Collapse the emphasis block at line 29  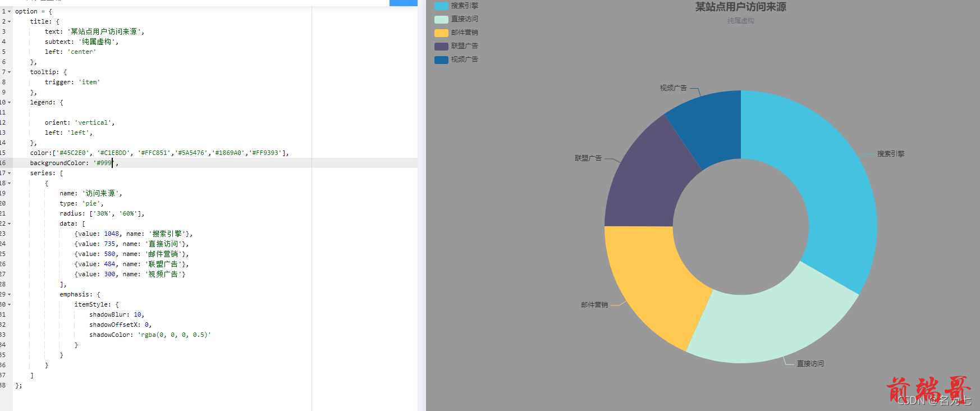(9, 294)
